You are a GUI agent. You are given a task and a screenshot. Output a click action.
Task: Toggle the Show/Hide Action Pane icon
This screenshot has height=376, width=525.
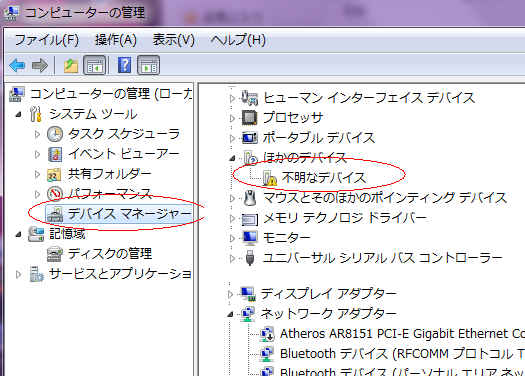[148, 65]
